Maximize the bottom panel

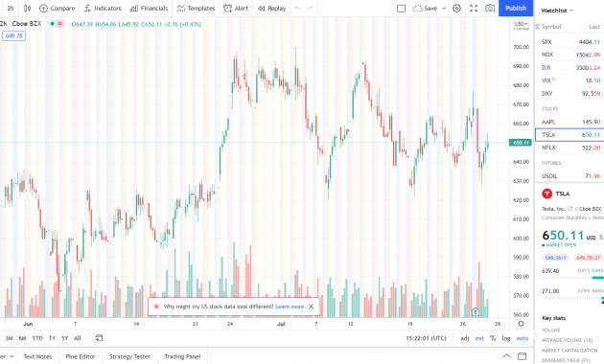point(522,356)
